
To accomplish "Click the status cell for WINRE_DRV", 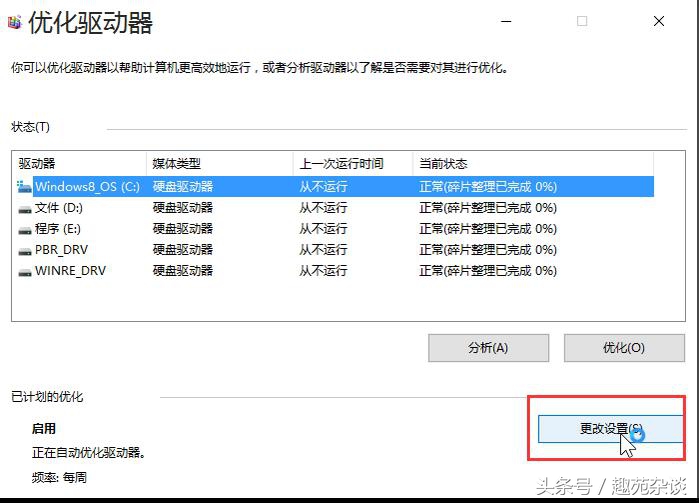I will click(488, 271).
